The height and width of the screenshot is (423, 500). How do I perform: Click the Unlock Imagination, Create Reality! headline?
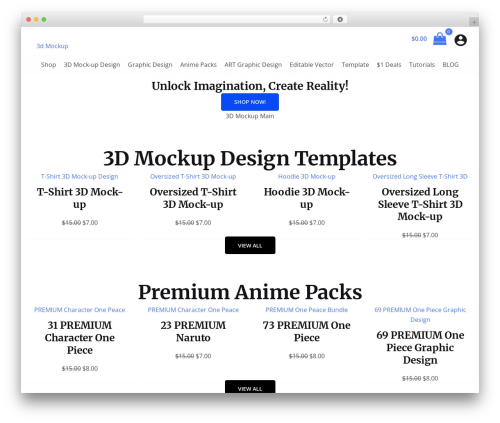[x=250, y=86]
